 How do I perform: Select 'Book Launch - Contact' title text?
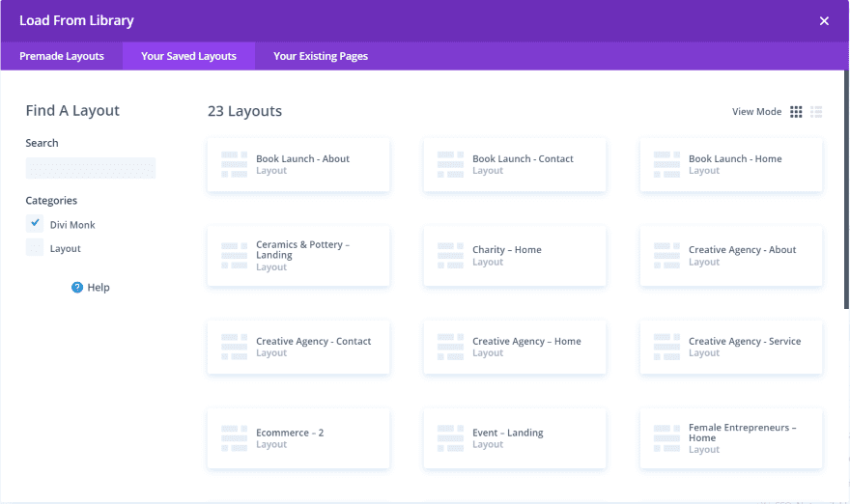(x=523, y=158)
